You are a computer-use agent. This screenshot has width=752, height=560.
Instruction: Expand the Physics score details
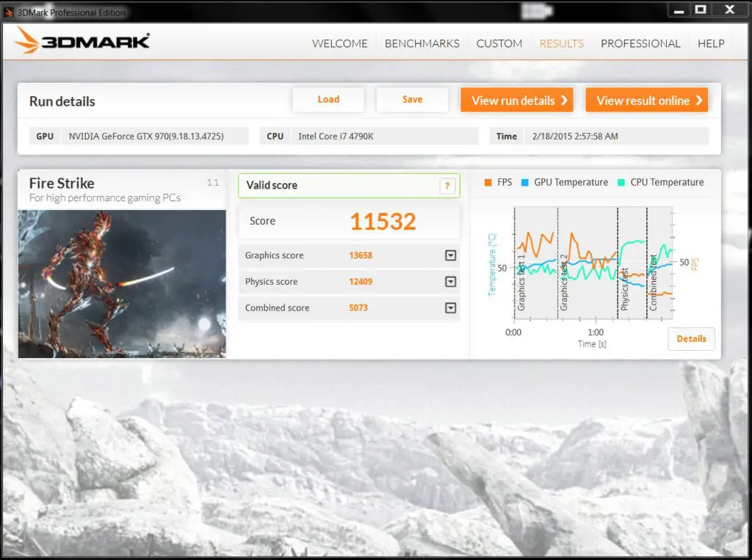(x=450, y=281)
